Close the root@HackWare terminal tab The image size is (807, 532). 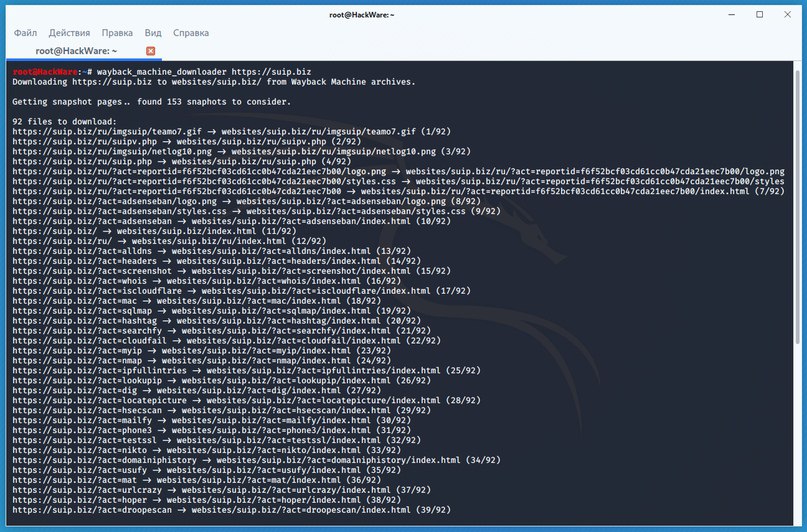pyautogui.click(x=150, y=51)
